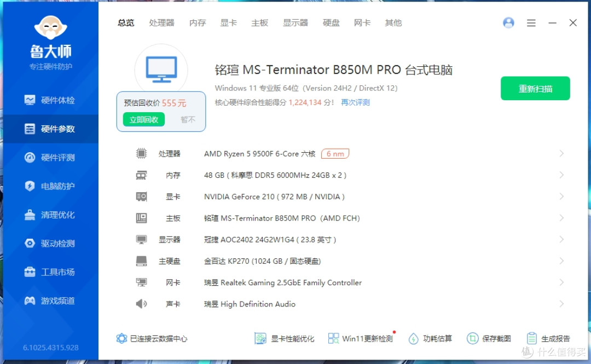591x364 pixels.
Task: Click the 鲁大师 logo icon
Action: 50,27
